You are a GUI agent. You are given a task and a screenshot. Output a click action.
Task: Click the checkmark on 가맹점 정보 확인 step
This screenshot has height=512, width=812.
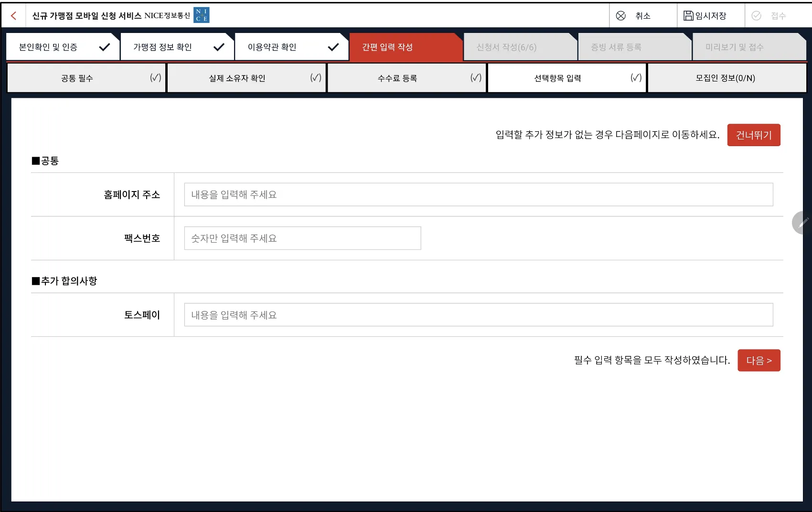pos(219,47)
